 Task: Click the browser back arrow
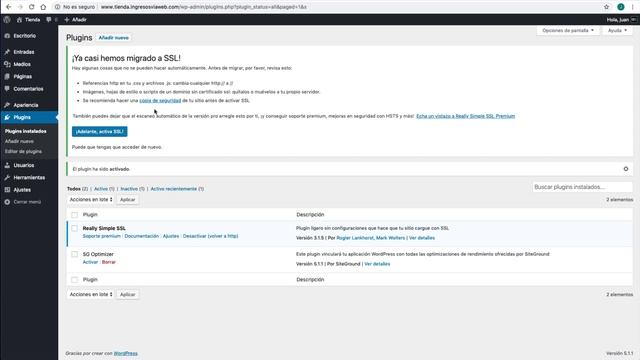click(x=9, y=7)
